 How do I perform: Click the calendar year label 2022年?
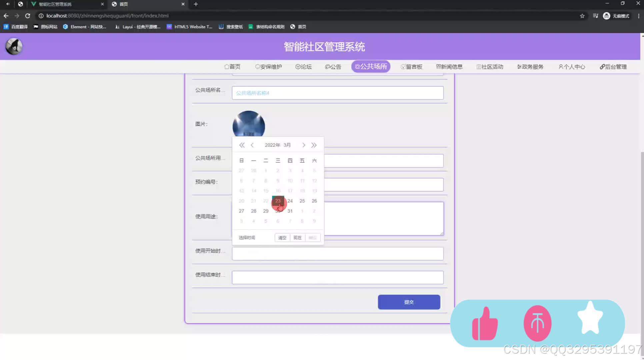coord(272,145)
